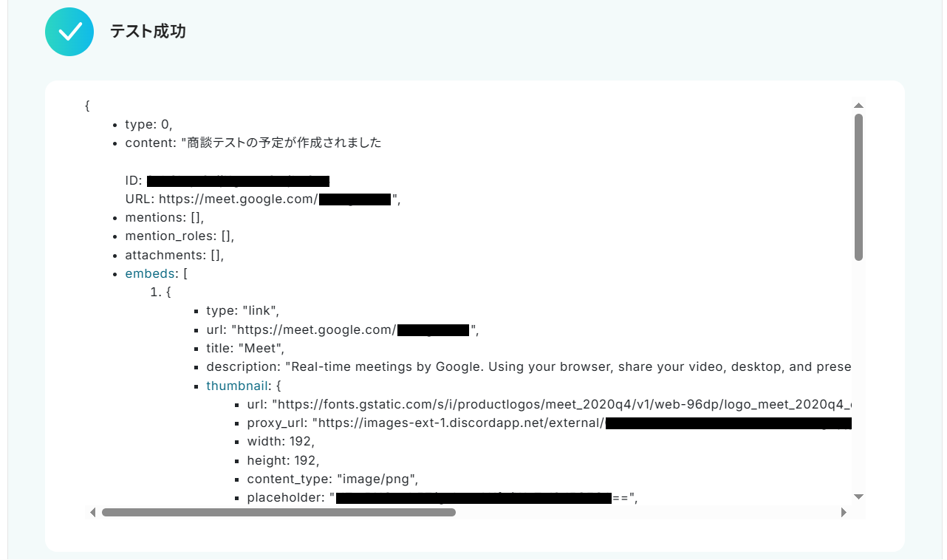
Task: Click the horizontal scrollbar thumb
Action: point(278,512)
